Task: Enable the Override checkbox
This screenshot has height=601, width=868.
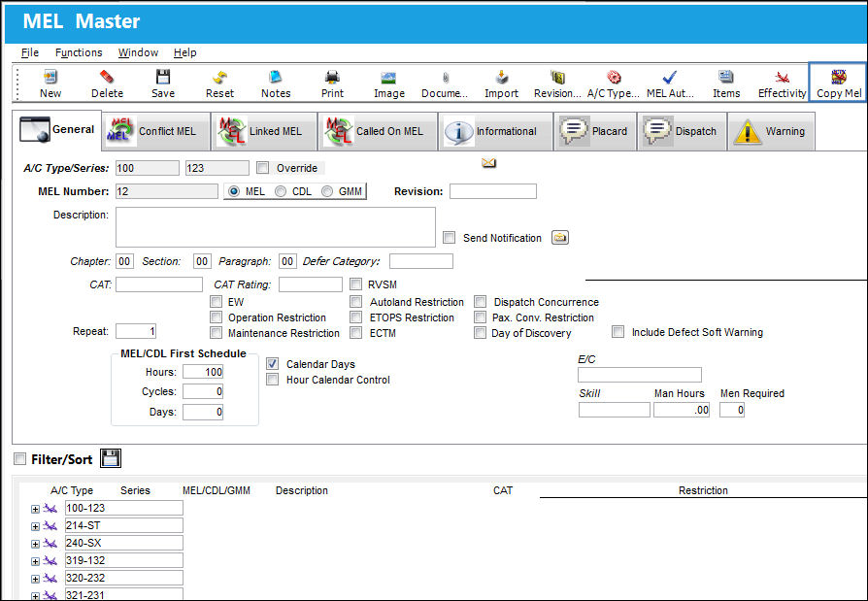Action: point(263,168)
